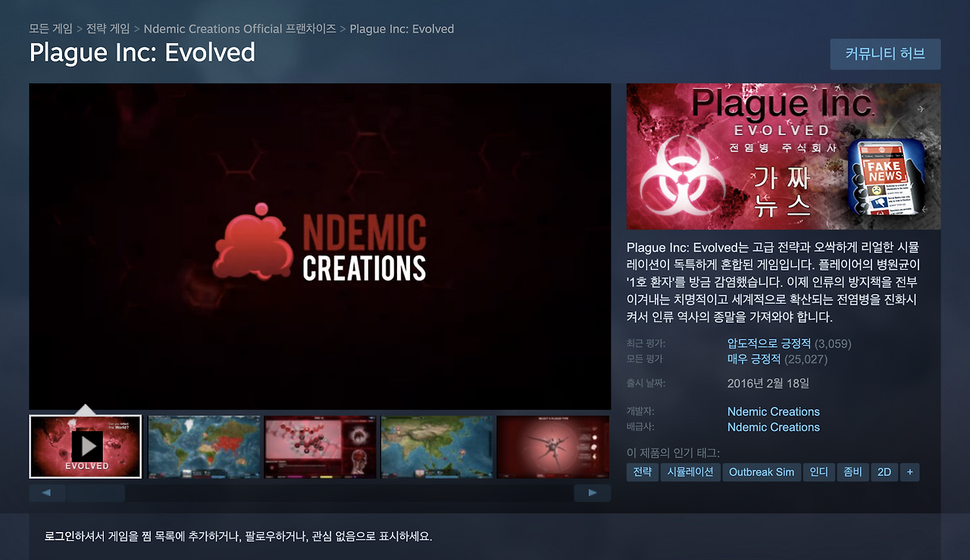Viewport: 970px width, 560px height.
Task: Open 전략 게임 breadcrumb link
Action: 108,29
